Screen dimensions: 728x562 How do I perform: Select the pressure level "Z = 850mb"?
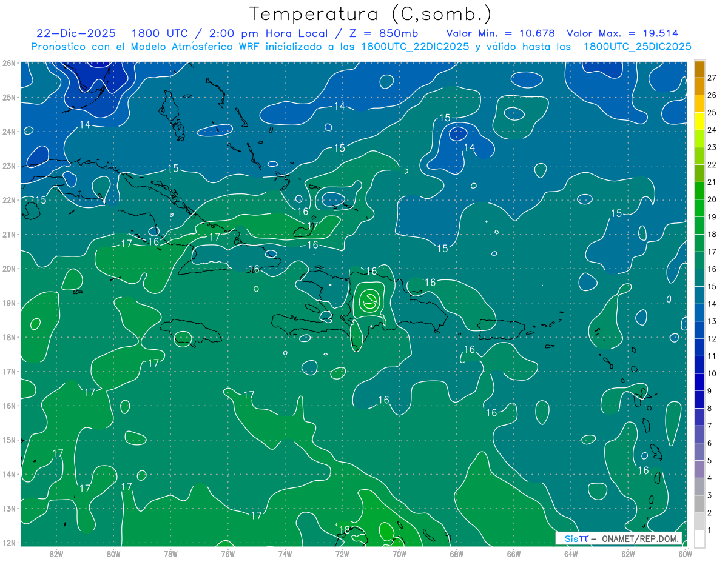[383, 33]
